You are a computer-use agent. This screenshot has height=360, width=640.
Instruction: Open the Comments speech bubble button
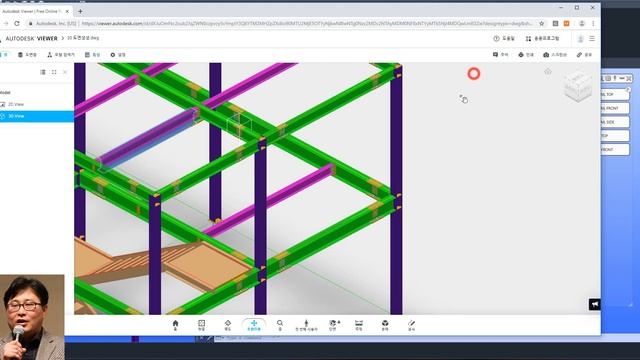[x=500, y=55]
